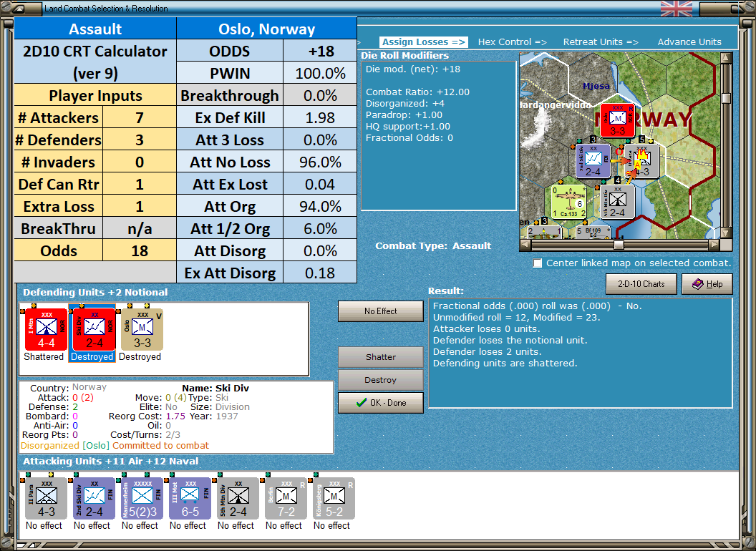The image size is (756, 551).
Task: Go to the Hex Control step
Action: (x=512, y=42)
